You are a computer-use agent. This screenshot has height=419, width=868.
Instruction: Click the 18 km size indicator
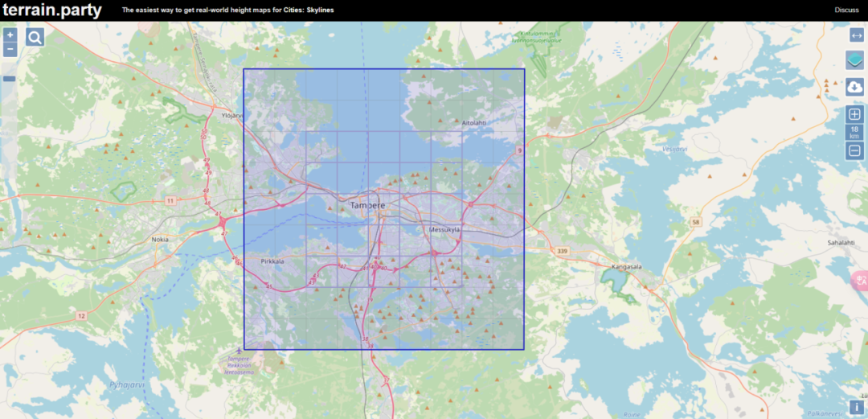pos(854,133)
